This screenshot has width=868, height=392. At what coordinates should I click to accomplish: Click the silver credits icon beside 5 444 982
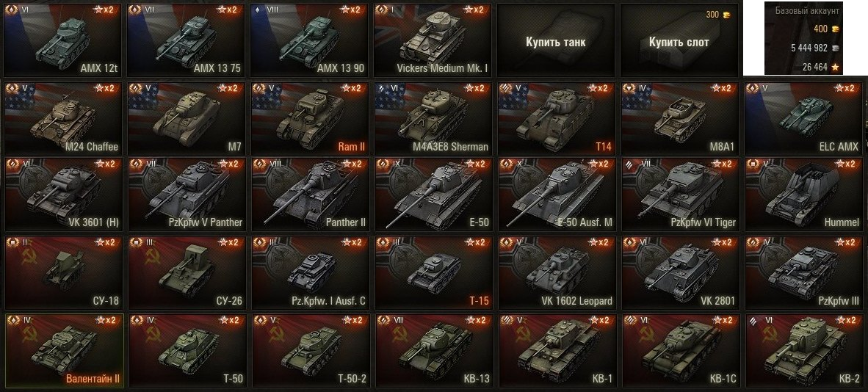pyautogui.click(x=836, y=48)
